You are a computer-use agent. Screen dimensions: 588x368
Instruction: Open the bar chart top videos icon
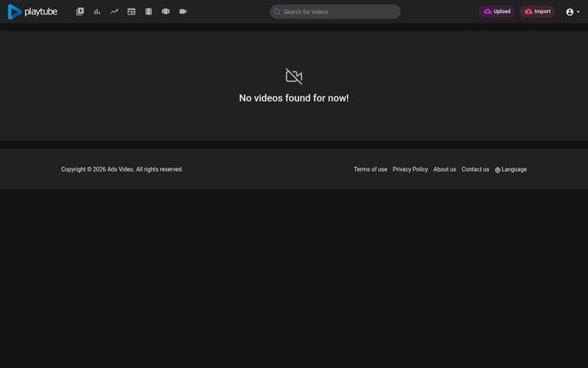click(x=97, y=11)
